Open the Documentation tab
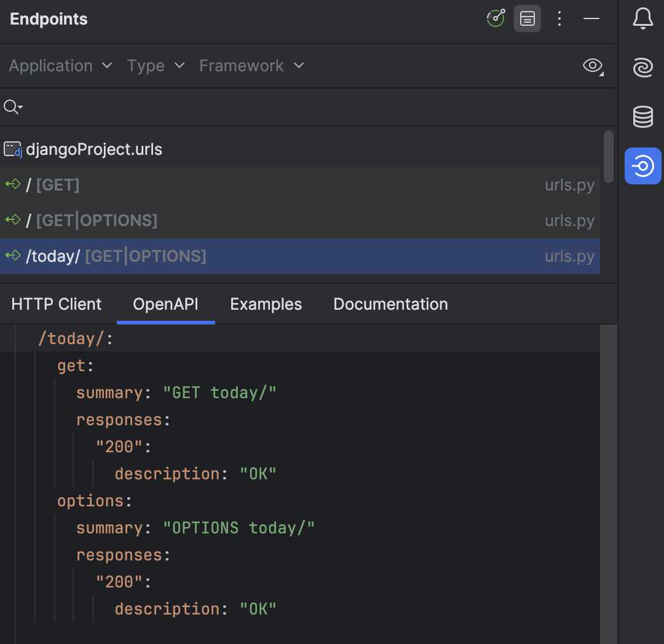The height and width of the screenshot is (644, 664). click(390, 304)
